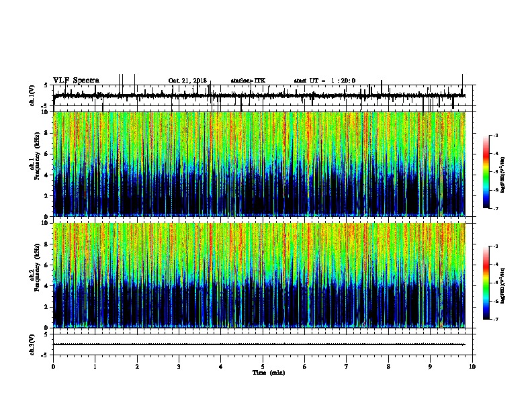This screenshot has width=532, height=411.
Task: Click the flat ch.3 voltage trace
Action: (259, 345)
